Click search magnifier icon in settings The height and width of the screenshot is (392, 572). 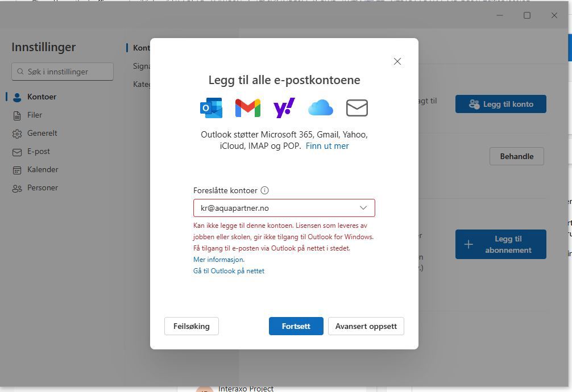point(20,72)
